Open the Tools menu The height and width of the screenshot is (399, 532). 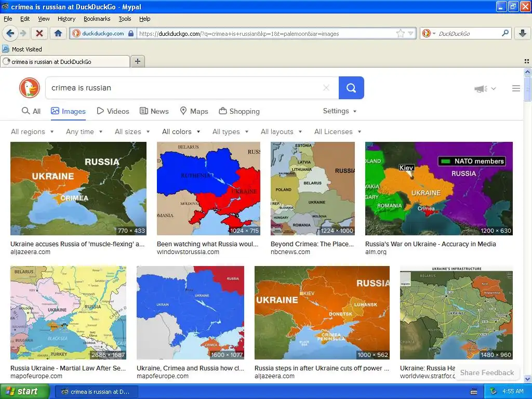(x=125, y=19)
